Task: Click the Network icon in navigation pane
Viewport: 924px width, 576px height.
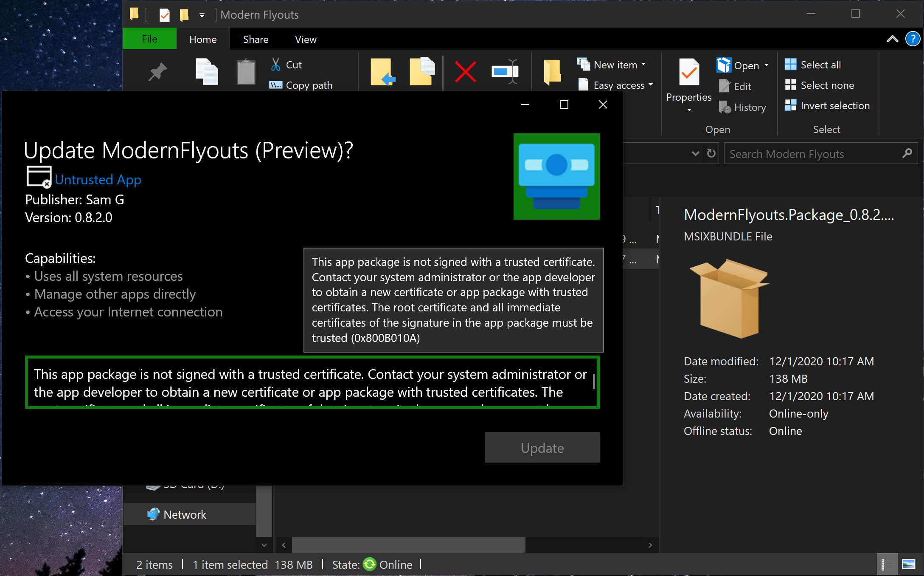Action: pyautogui.click(x=153, y=514)
